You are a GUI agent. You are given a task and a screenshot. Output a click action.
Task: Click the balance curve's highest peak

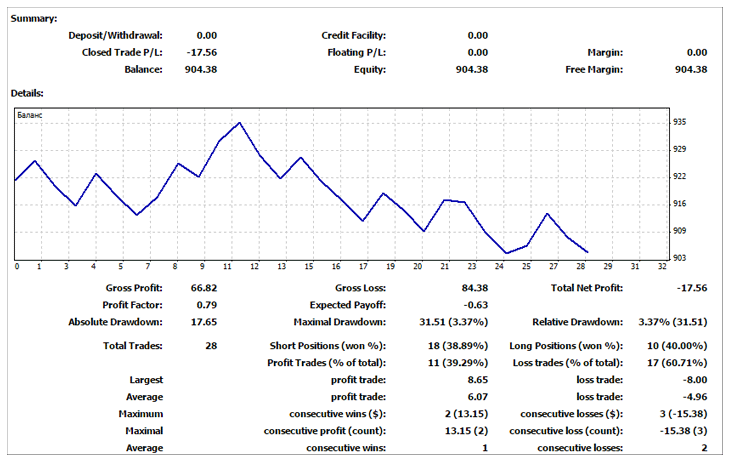coord(239,123)
